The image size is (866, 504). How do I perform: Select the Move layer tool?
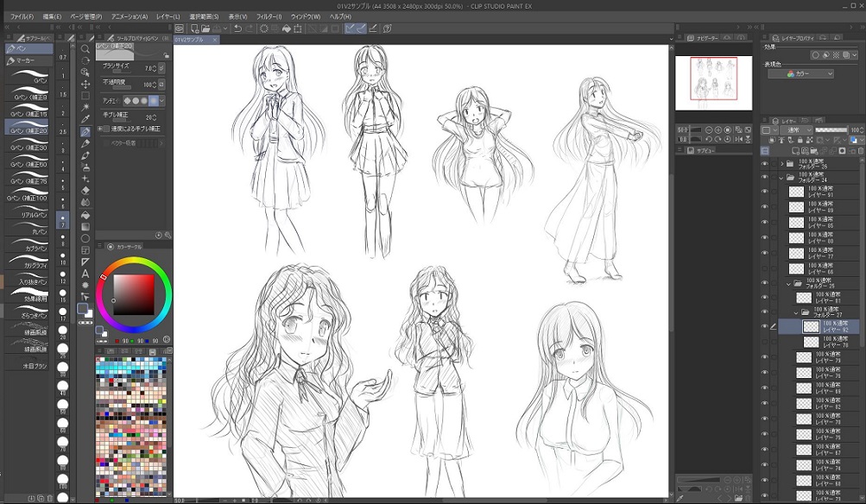point(85,84)
